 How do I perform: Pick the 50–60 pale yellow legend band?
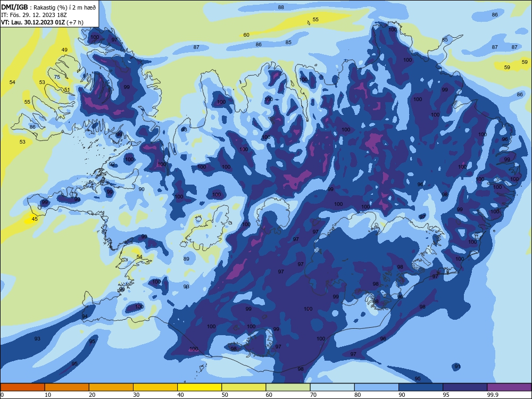point(244,387)
